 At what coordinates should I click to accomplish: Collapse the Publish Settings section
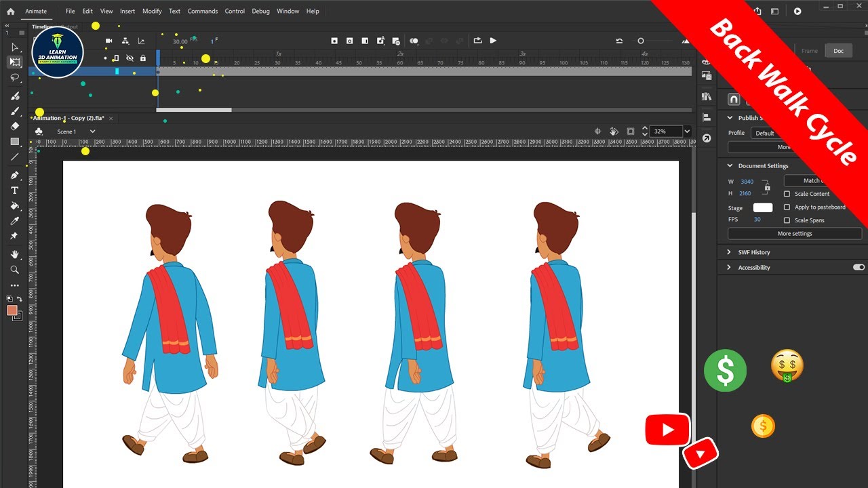(x=730, y=118)
